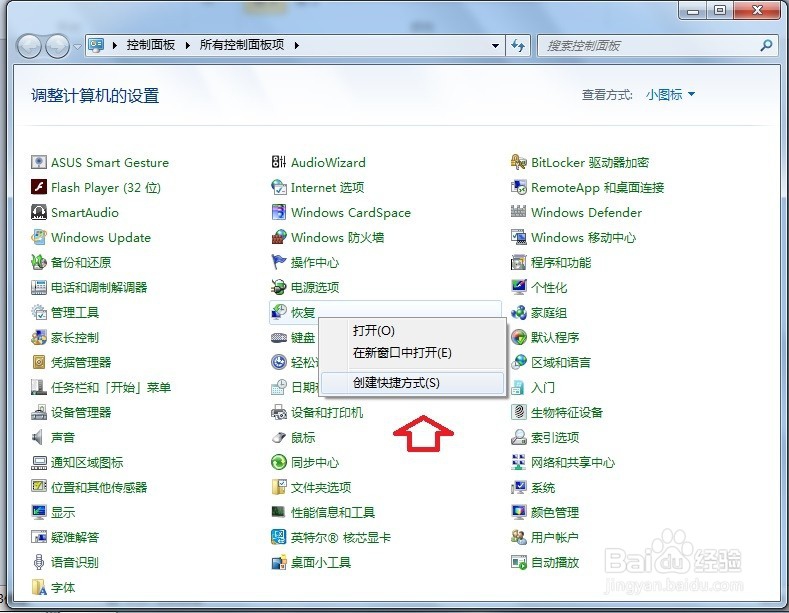Open the 桌面小工具 link
Screen dimensions: 789x613
pyautogui.click(x=321, y=562)
